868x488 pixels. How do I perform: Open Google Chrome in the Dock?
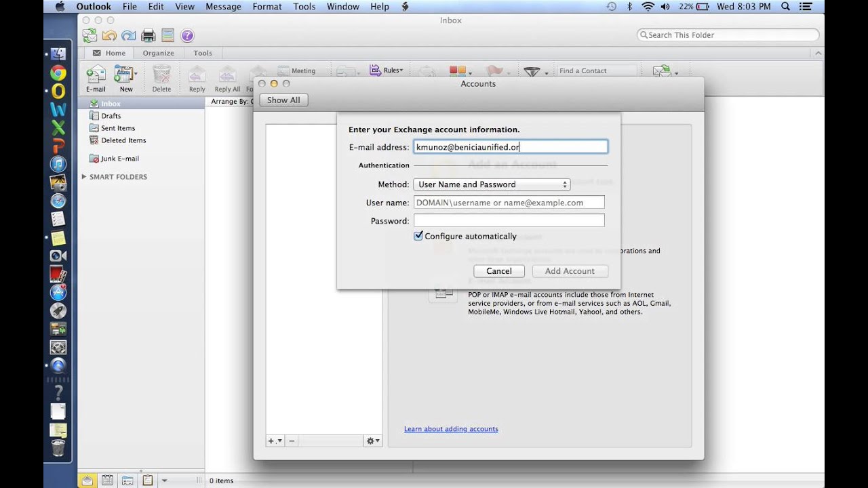tap(58, 73)
